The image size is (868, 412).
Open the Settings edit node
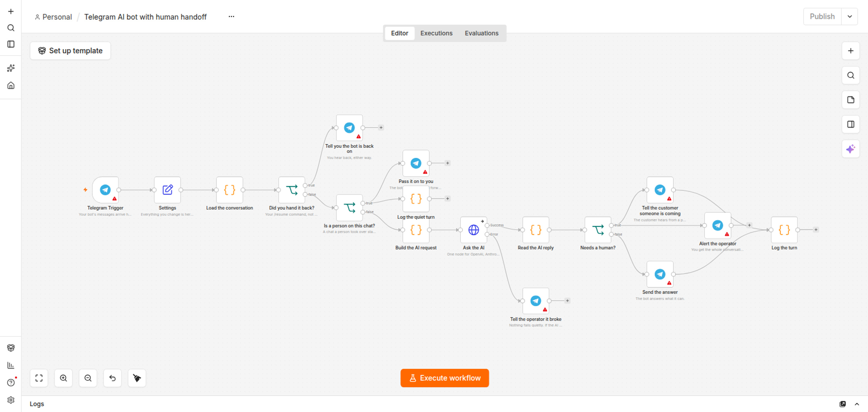click(167, 190)
